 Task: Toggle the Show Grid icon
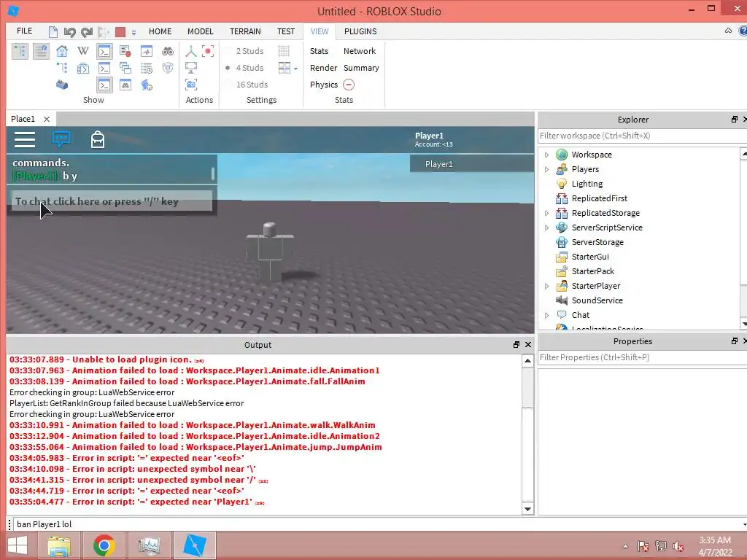pos(284,51)
